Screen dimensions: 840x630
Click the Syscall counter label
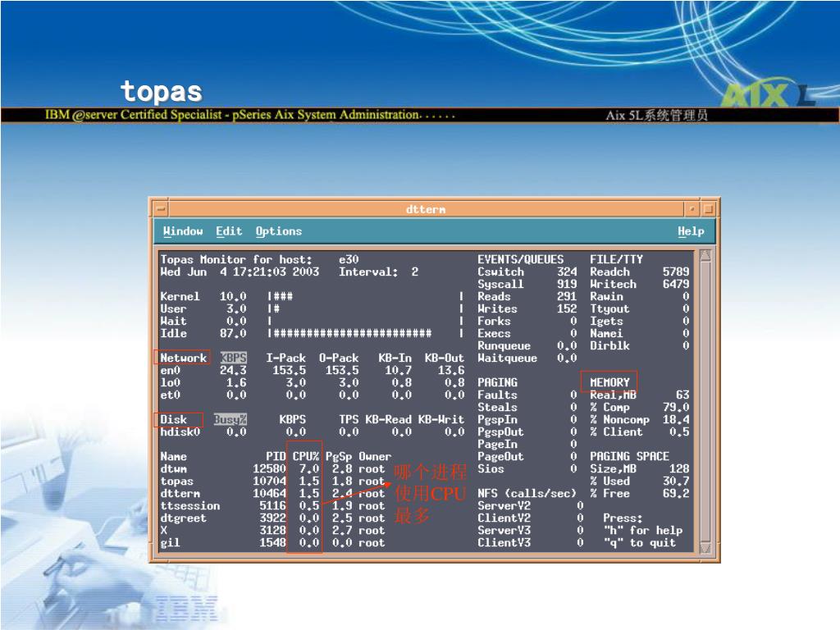click(500, 284)
